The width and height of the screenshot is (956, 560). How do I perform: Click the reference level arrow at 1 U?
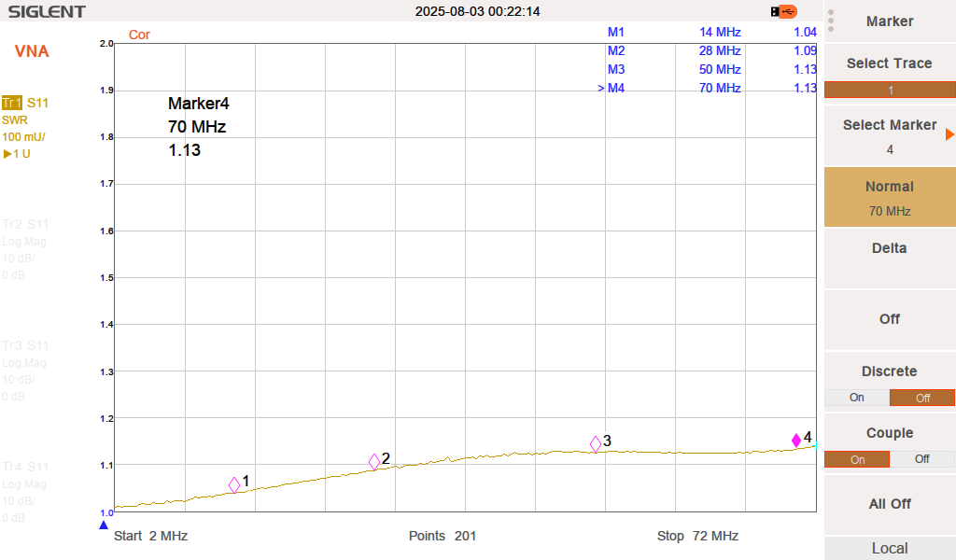(7, 154)
